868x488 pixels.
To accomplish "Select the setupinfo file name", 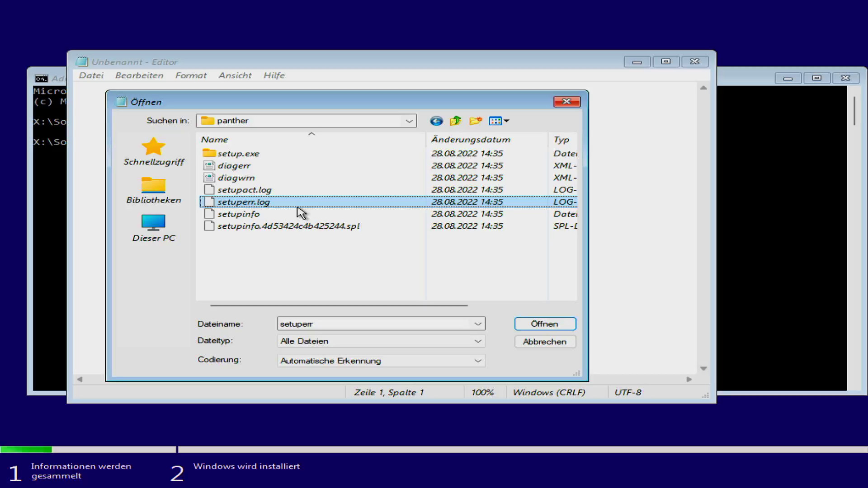I will coord(239,214).
